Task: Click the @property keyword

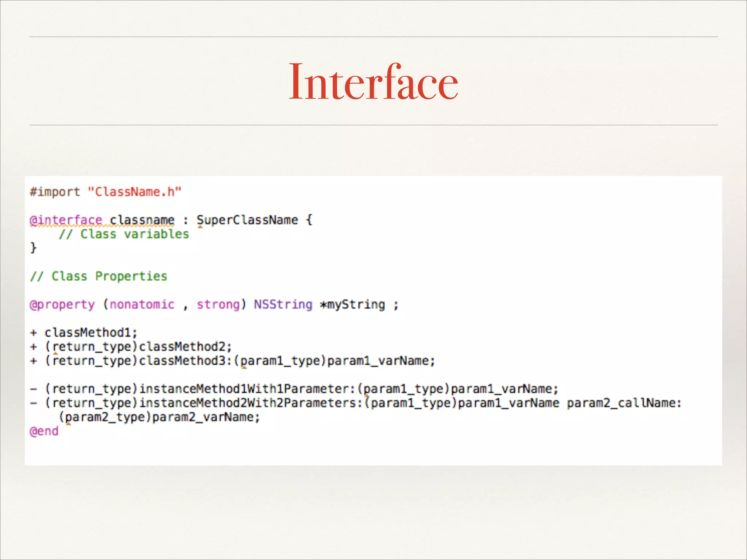Action: coord(62,304)
